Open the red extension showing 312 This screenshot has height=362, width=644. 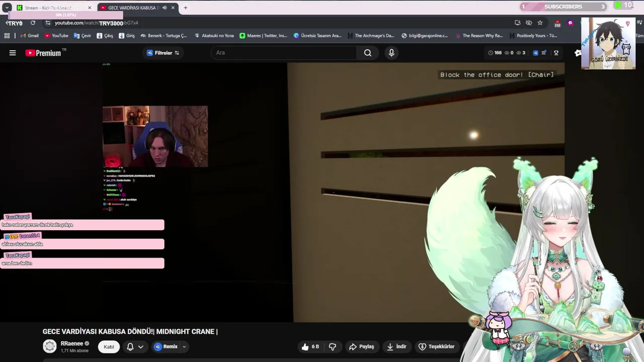point(557,23)
